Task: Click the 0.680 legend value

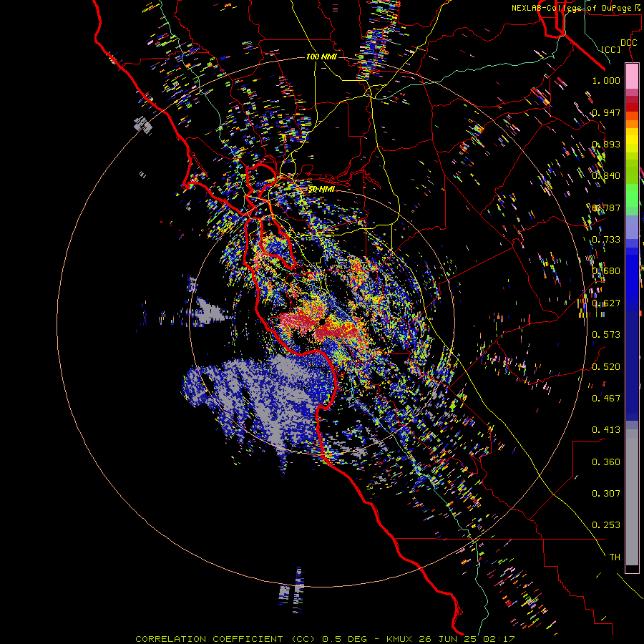Action: pos(606,271)
